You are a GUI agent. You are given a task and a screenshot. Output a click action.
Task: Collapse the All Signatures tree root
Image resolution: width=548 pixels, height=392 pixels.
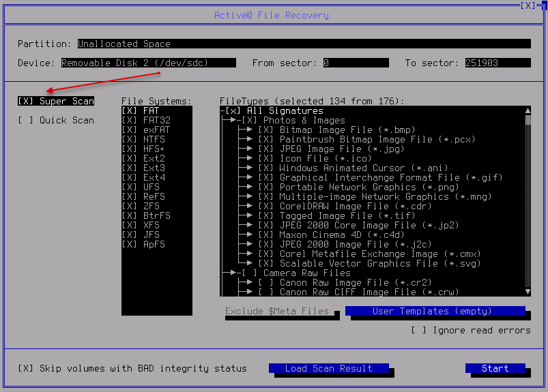(222, 111)
